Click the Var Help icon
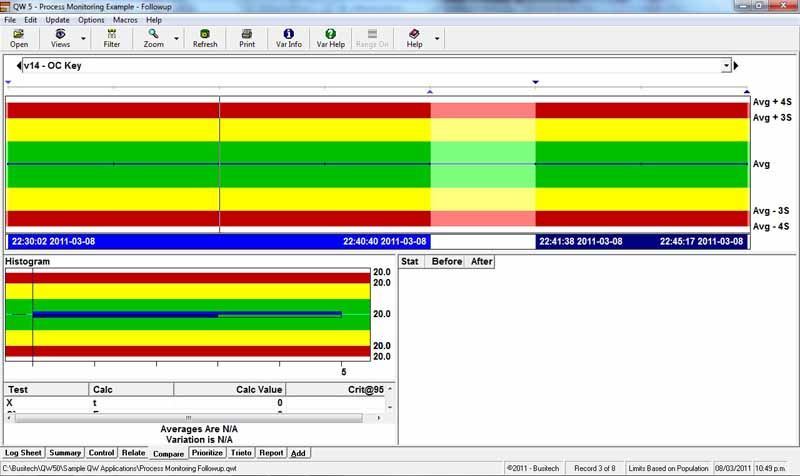800x476 pixels. [331, 34]
